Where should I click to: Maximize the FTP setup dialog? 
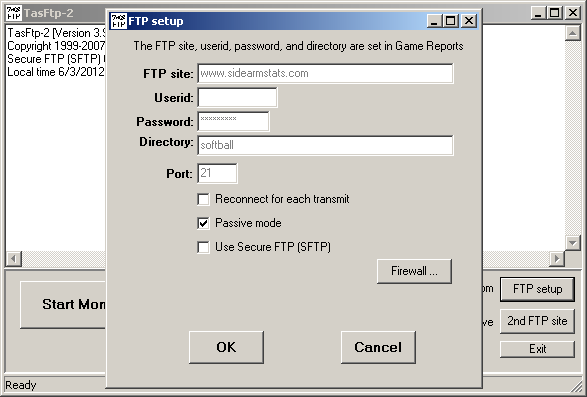[x=451, y=21]
